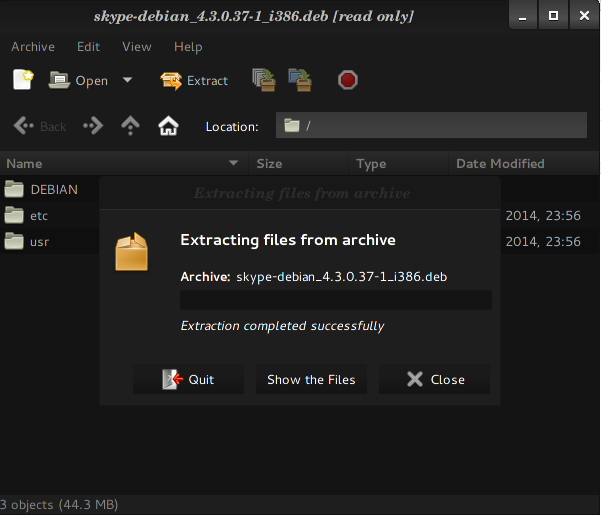Go to the home location
Image resolution: width=601 pixels, height=518 pixels.
point(168,126)
